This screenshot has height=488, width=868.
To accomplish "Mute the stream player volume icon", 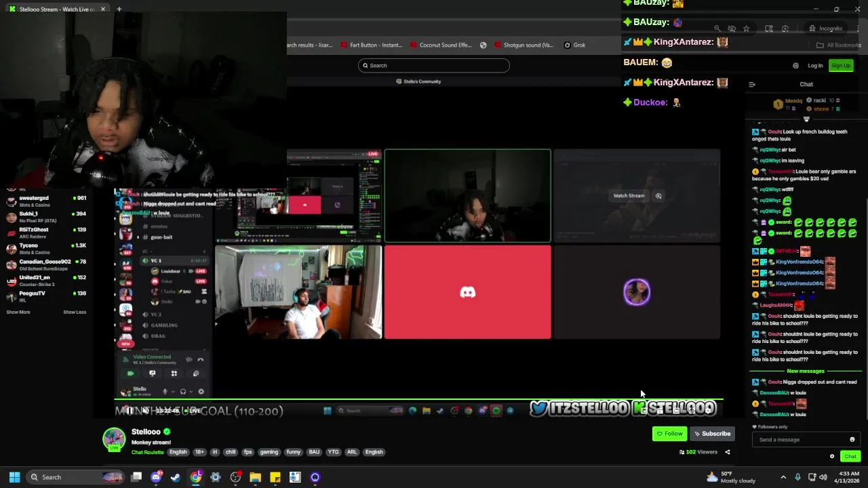I will [x=145, y=411].
